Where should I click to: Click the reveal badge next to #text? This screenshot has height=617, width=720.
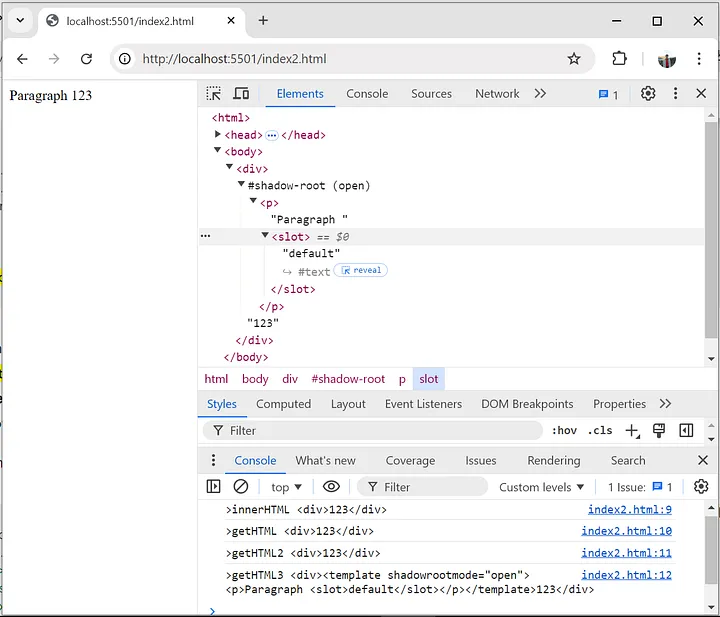(x=362, y=270)
